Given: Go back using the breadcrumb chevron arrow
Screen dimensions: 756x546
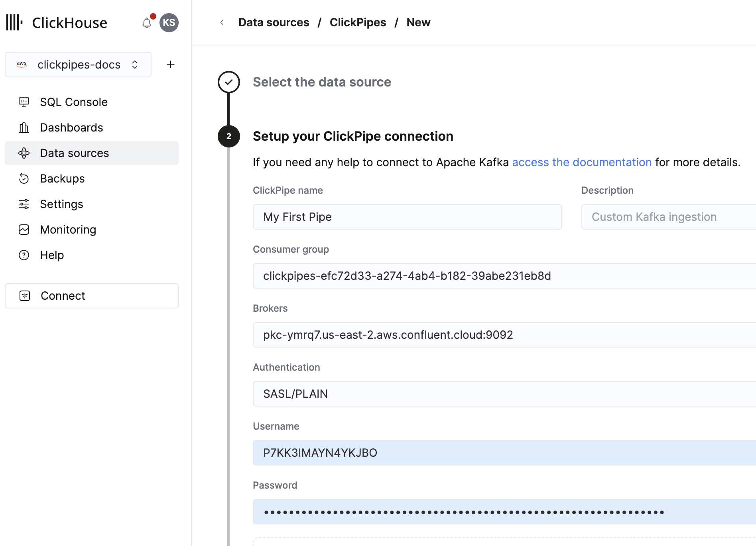Looking at the screenshot, I should pyautogui.click(x=222, y=23).
